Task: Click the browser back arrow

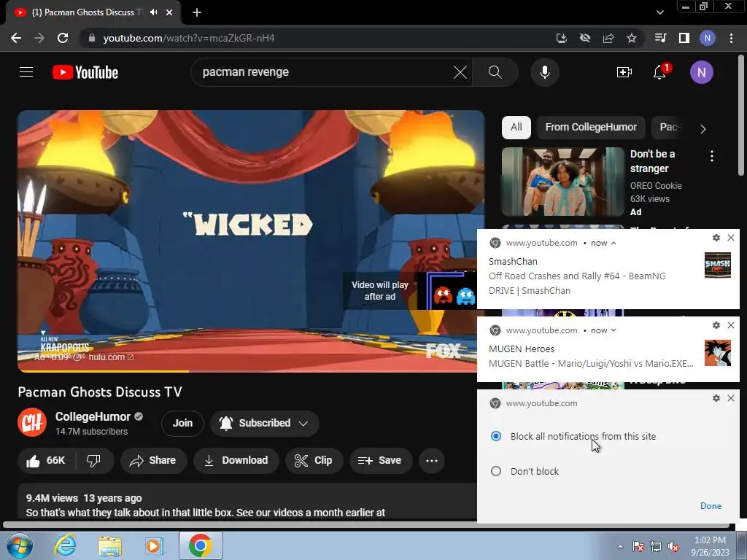Action: pyautogui.click(x=16, y=38)
